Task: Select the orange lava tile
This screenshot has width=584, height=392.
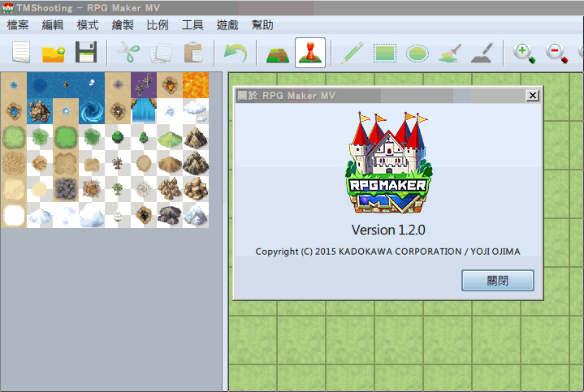Action: tap(196, 85)
